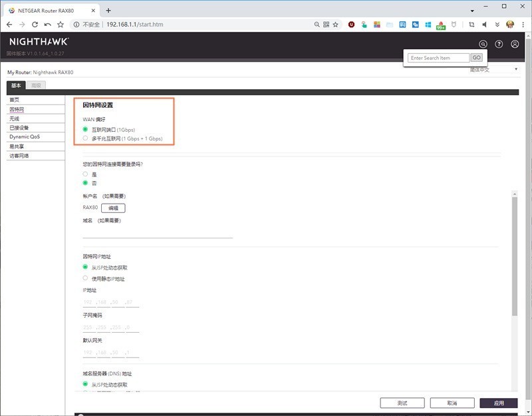Click the undo-close arrow icon in toolbar
This screenshot has width=532, height=416.
[x=47, y=25]
